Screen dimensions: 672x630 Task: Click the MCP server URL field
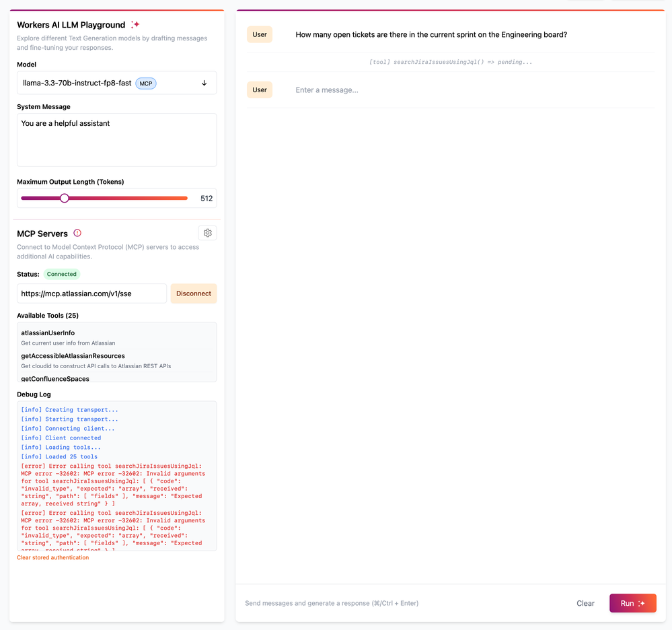click(x=91, y=293)
